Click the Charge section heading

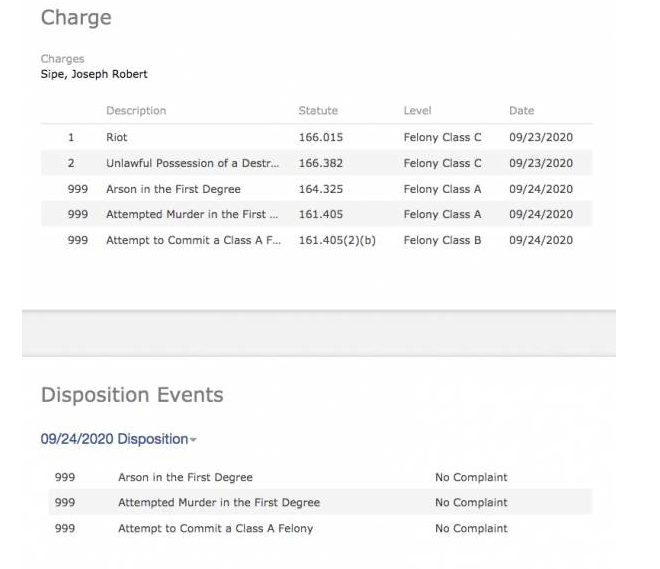tap(76, 18)
